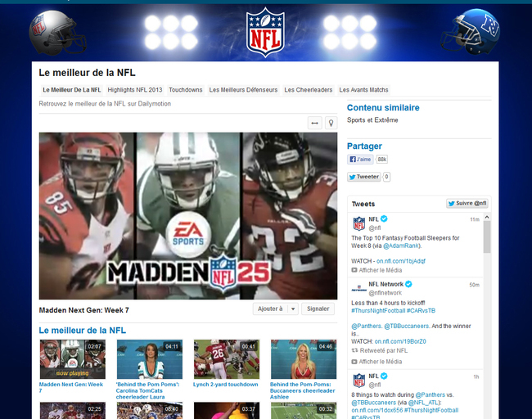Click the Signaler button
The width and height of the screenshot is (532, 419).
tap(318, 309)
